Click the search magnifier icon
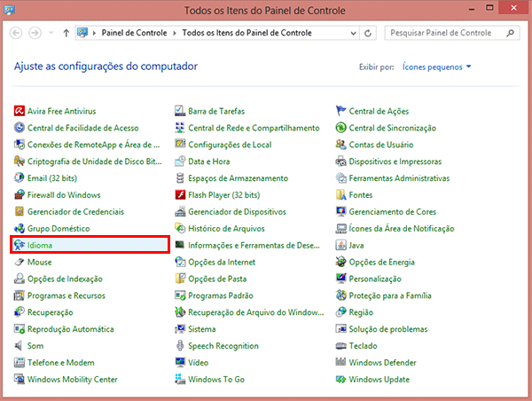 [x=511, y=33]
